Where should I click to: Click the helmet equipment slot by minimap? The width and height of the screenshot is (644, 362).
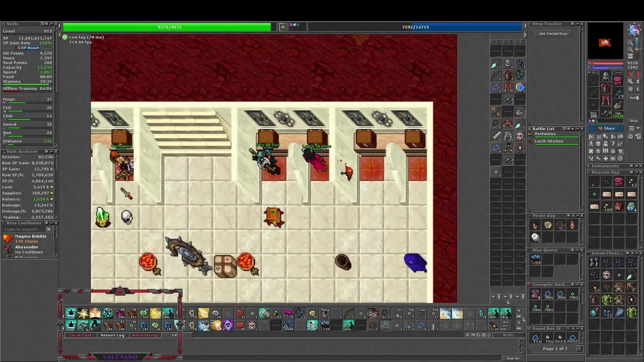(606, 76)
